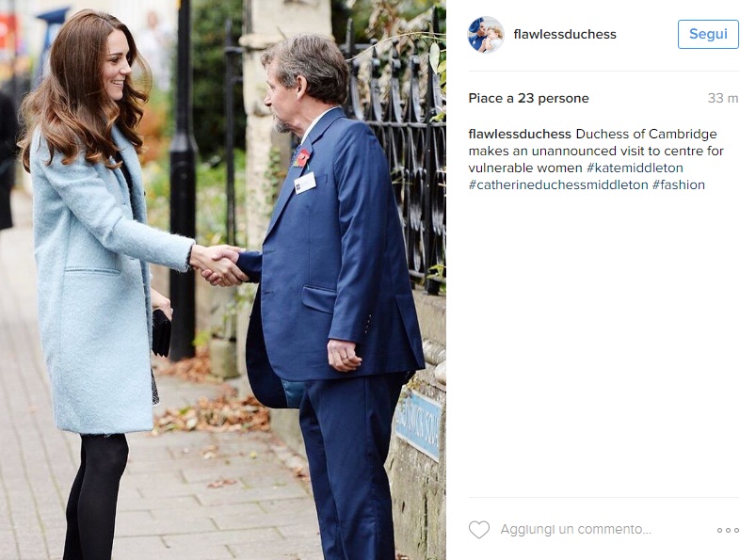Follow the account with the Segui button
This screenshot has height=560, width=740.
(708, 34)
